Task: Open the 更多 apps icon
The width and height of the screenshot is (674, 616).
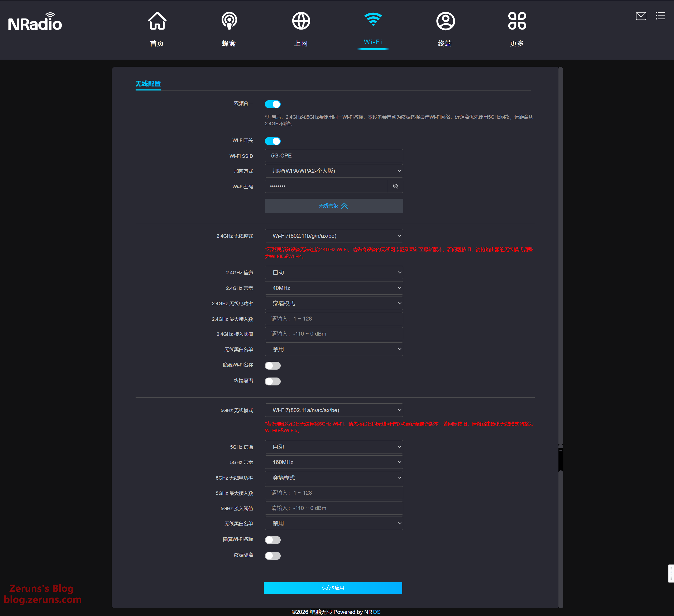Action: point(517,22)
